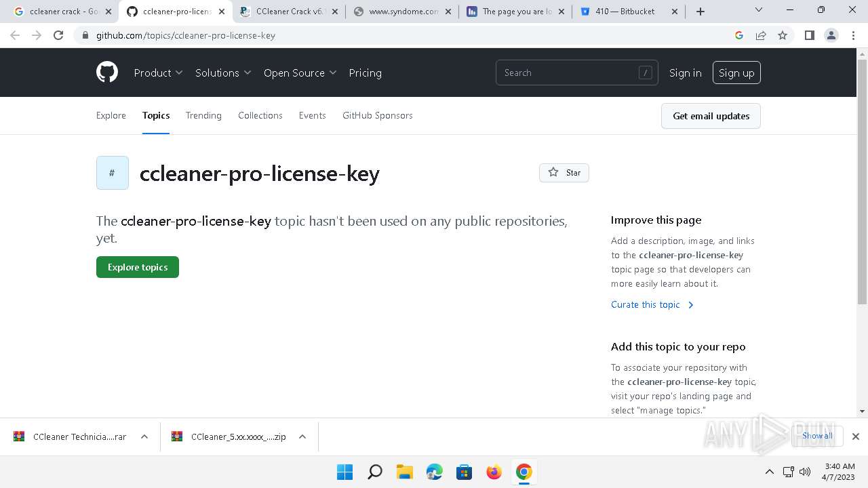This screenshot has height=488, width=868.
Task: Click the address bar URL
Action: click(186, 35)
